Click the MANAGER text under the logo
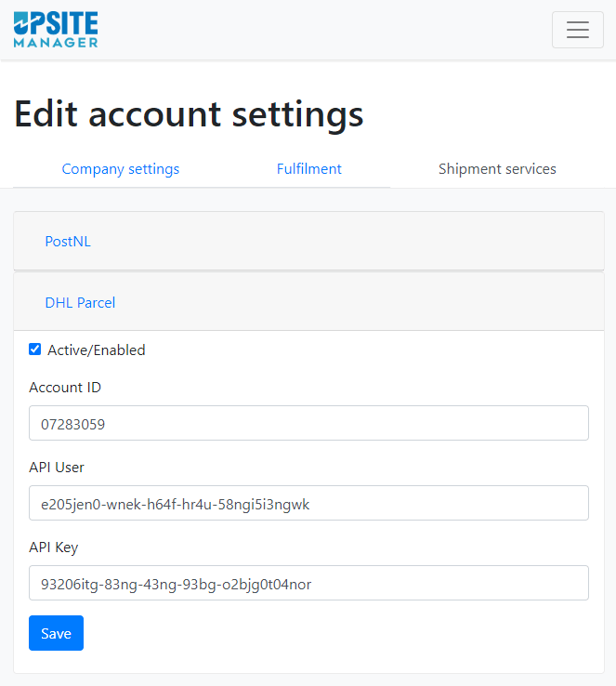This screenshot has height=686, width=616. click(56, 43)
